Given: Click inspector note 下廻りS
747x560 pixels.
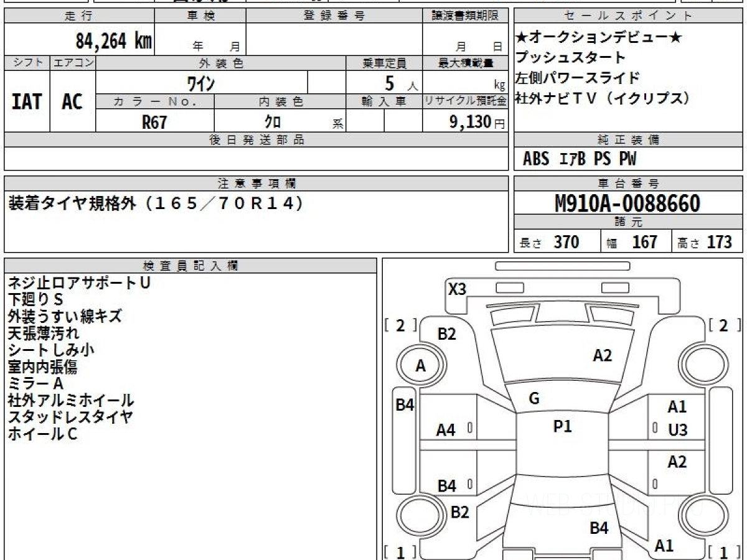Looking at the screenshot, I should coord(35,299).
